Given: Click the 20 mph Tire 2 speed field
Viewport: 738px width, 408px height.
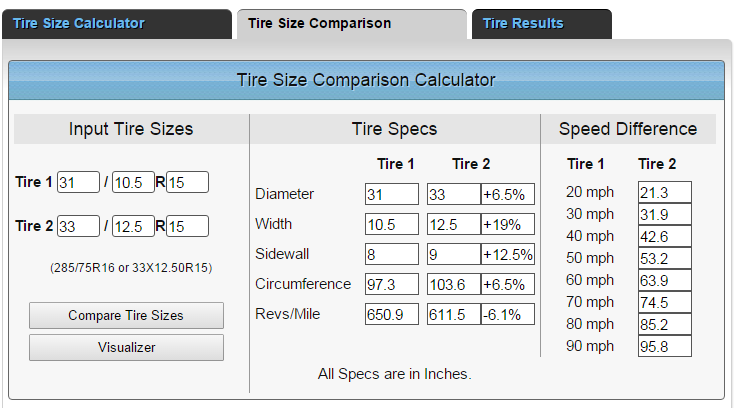Looking at the screenshot, I should [x=665, y=193].
